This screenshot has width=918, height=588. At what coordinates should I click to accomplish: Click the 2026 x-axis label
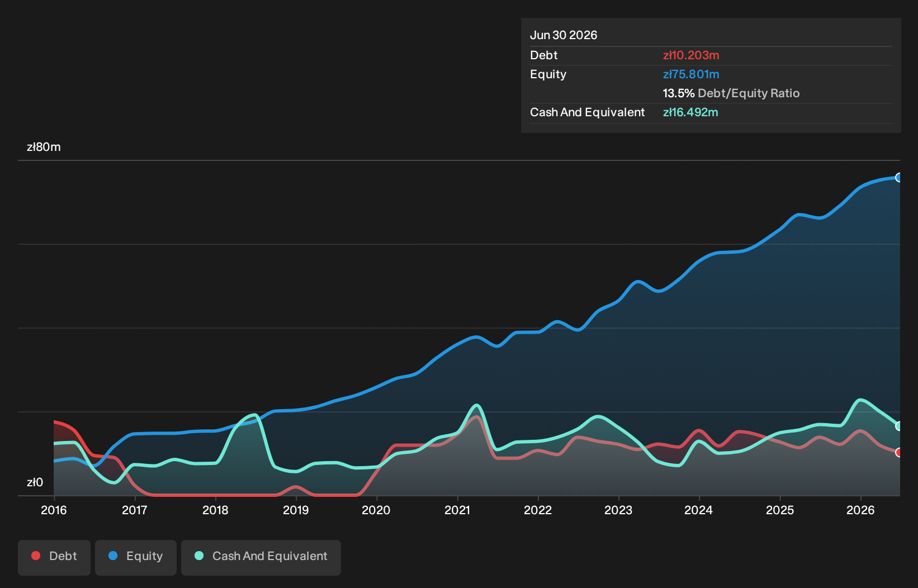coord(860,510)
